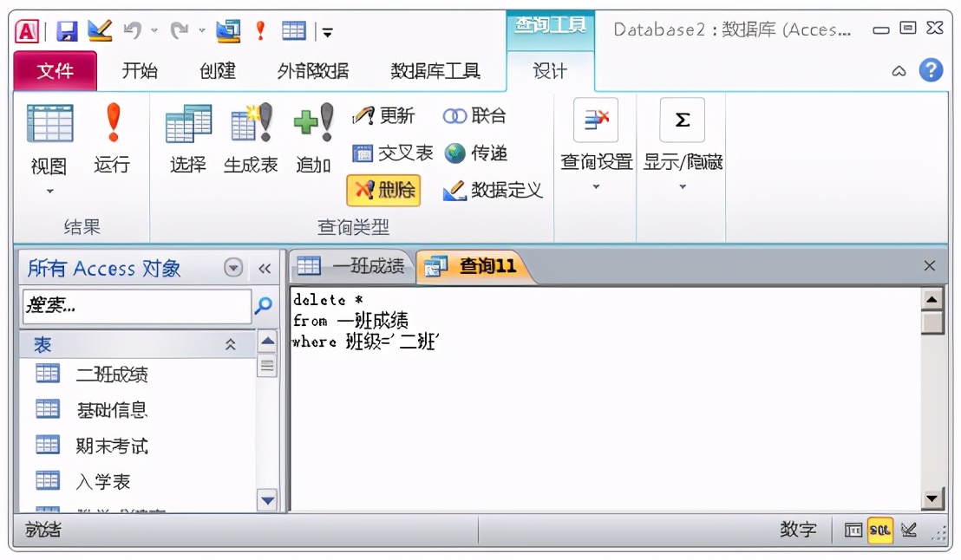Expand the 视图 view dropdown arrow
This screenshot has height=560, width=961.
click(x=49, y=192)
